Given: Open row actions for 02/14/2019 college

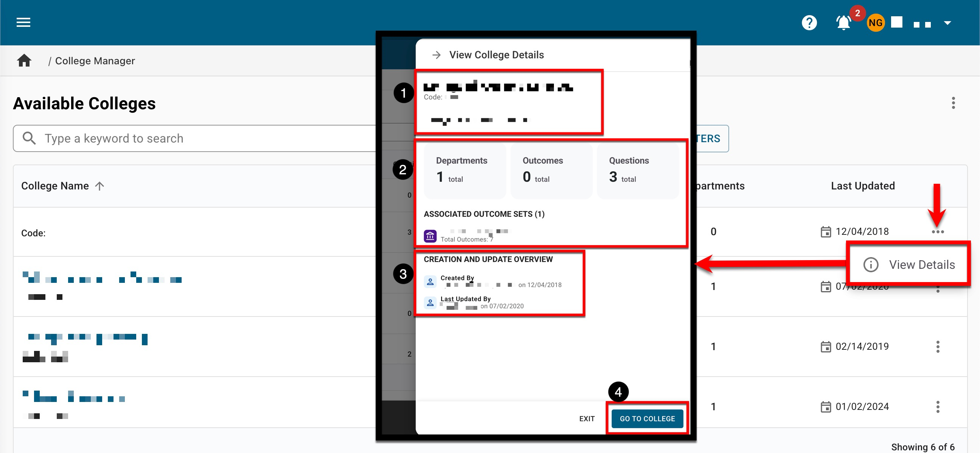Looking at the screenshot, I should [x=937, y=347].
